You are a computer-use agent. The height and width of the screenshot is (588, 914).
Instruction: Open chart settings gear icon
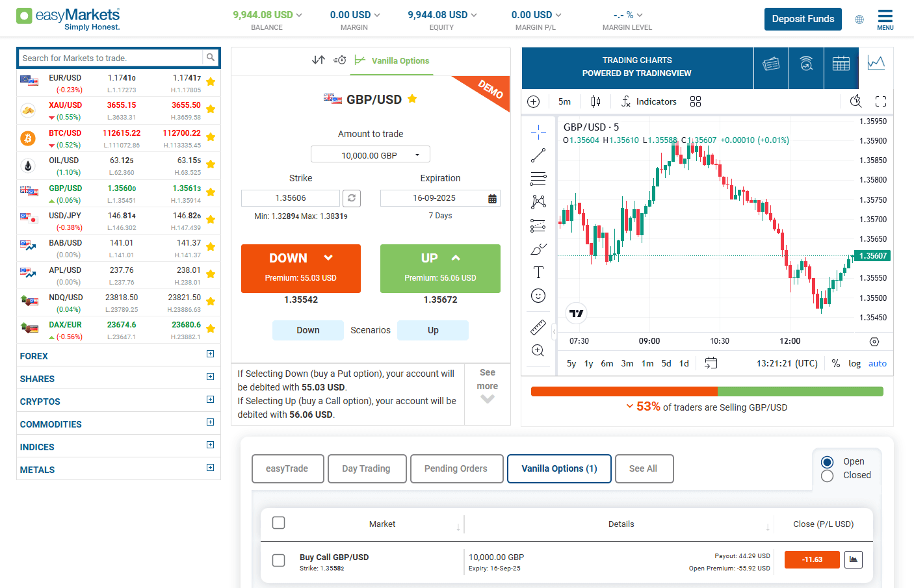tap(874, 342)
